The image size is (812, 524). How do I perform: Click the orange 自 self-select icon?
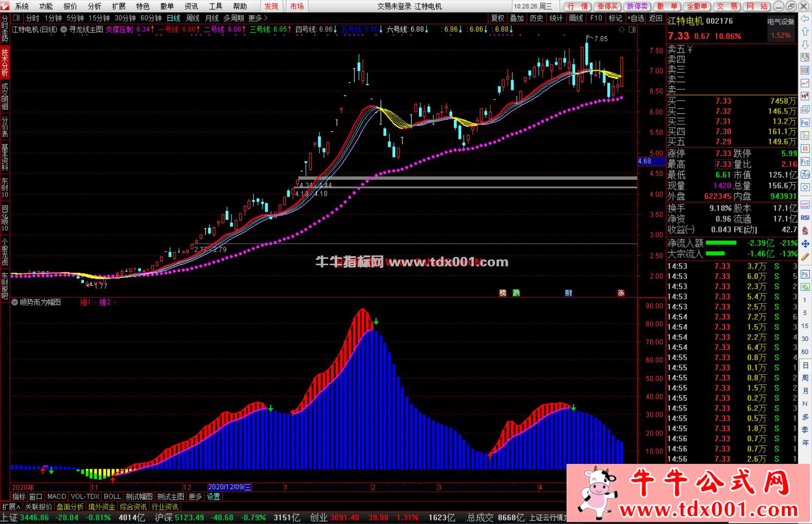click(x=805, y=149)
